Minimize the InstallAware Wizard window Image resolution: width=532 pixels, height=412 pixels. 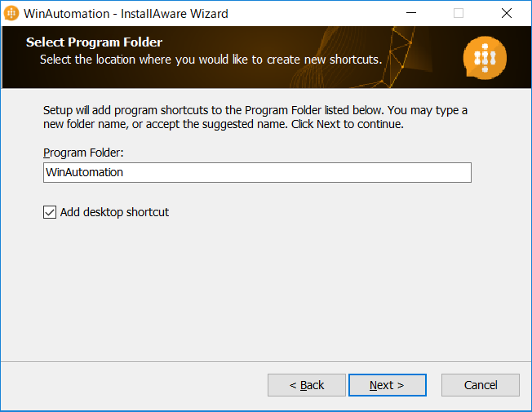pyautogui.click(x=411, y=13)
